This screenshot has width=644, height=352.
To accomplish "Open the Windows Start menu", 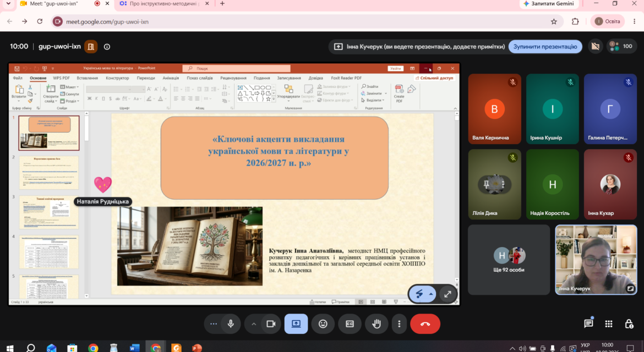I will point(10,348).
